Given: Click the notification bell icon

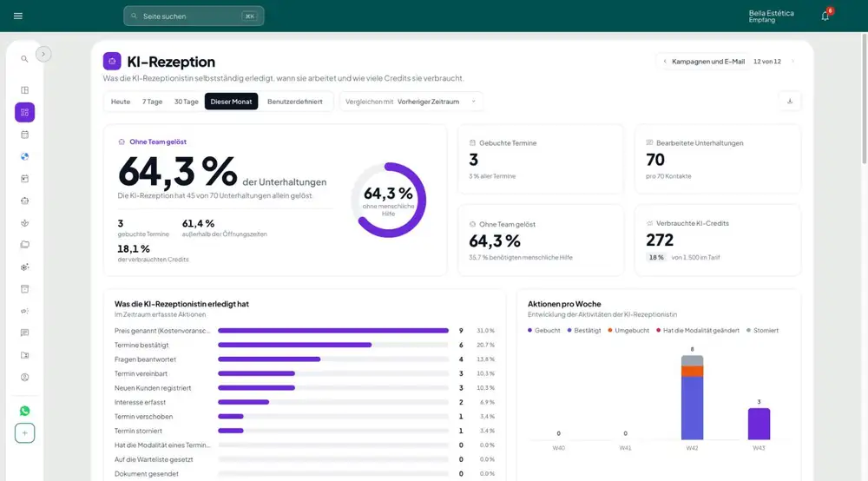Looking at the screenshot, I should tap(825, 16).
